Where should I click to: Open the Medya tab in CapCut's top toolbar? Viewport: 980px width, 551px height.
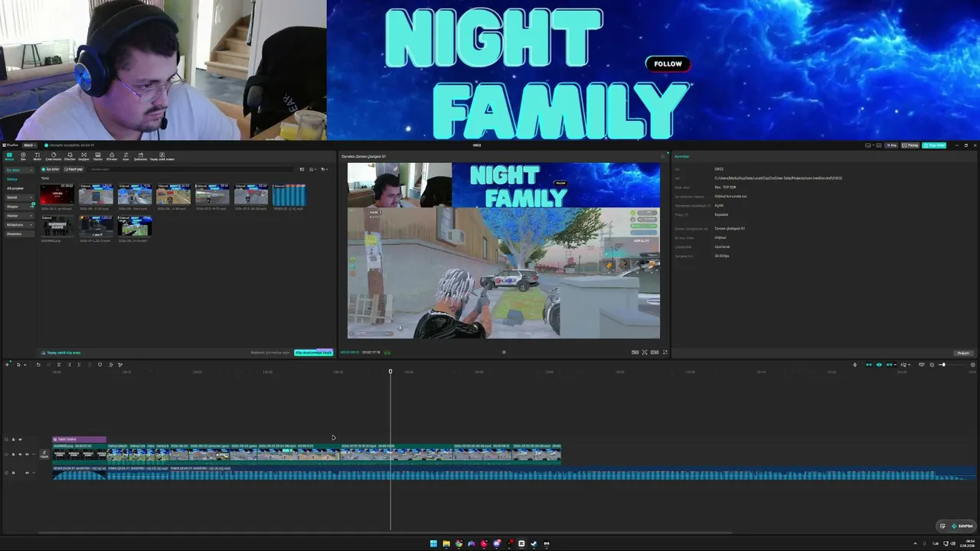tap(9, 157)
